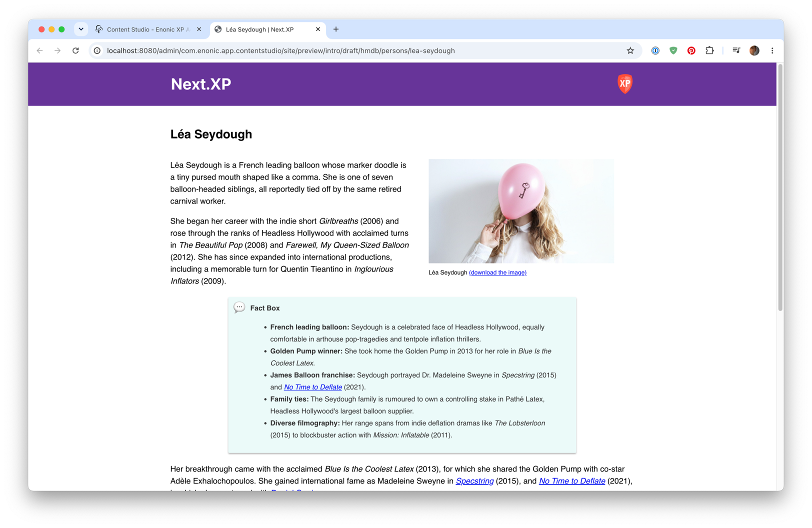Click the 'James Balloon franchise:' bullet label
812x528 pixels.
click(x=312, y=375)
